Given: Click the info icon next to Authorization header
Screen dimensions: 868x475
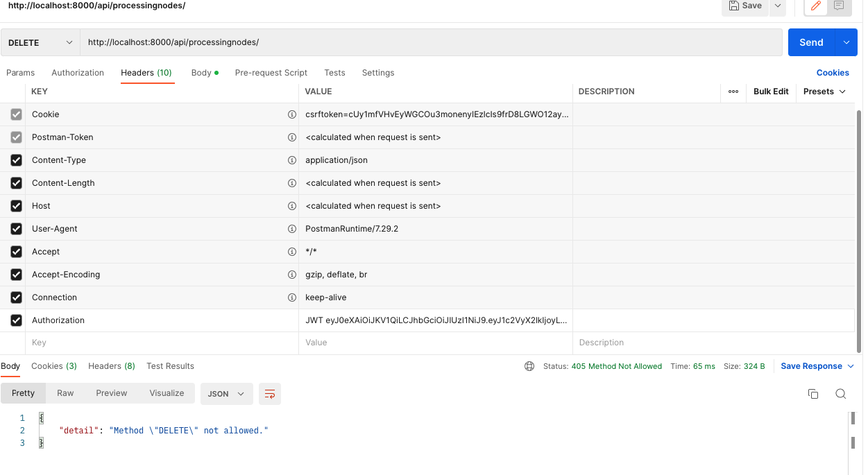Looking at the screenshot, I should pyautogui.click(x=292, y=320).
